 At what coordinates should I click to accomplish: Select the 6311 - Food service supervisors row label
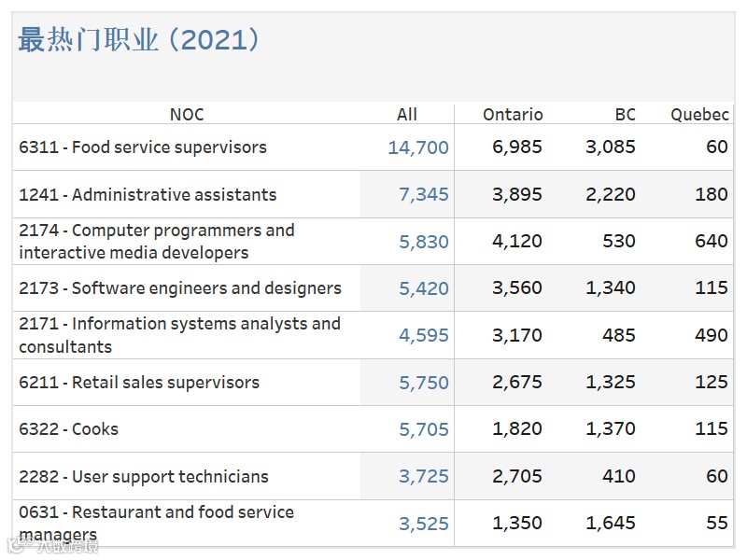(143, 147)
